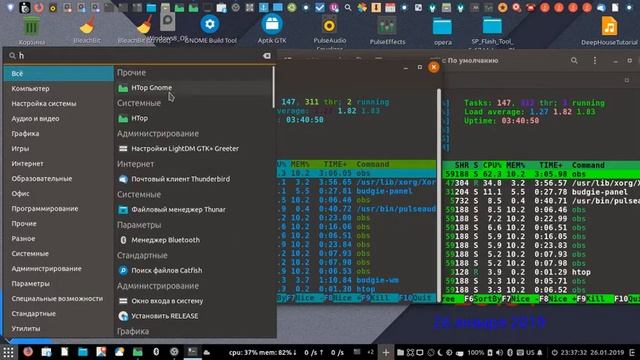
Task: Click the night-light moon icon in tray
Action: [x=440, y=352]
